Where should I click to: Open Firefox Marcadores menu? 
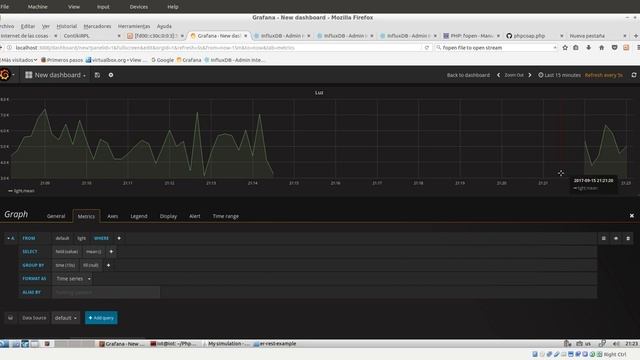(97, 26)
